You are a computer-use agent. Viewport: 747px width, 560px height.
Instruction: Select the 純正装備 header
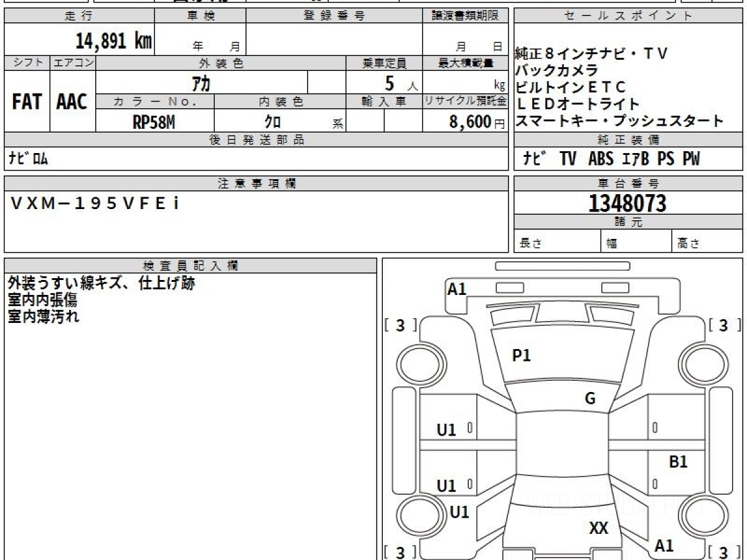(x=628, y=140)
